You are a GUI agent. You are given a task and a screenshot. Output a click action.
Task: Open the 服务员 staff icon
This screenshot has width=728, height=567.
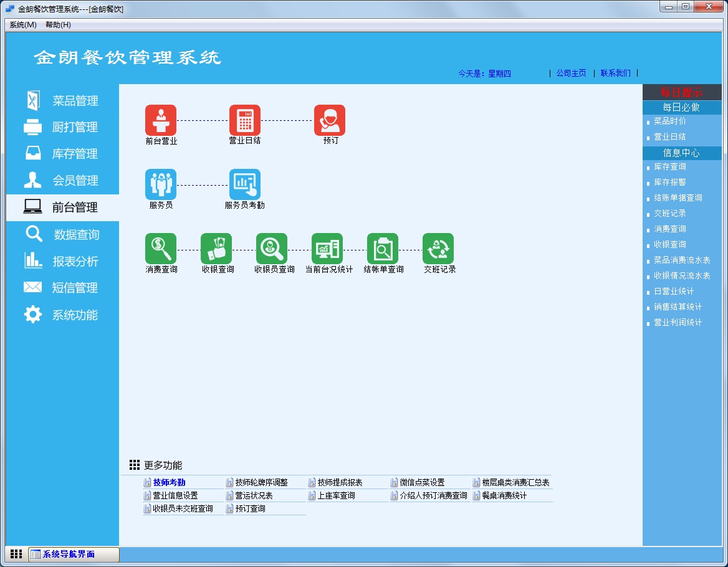pos(161,184)
